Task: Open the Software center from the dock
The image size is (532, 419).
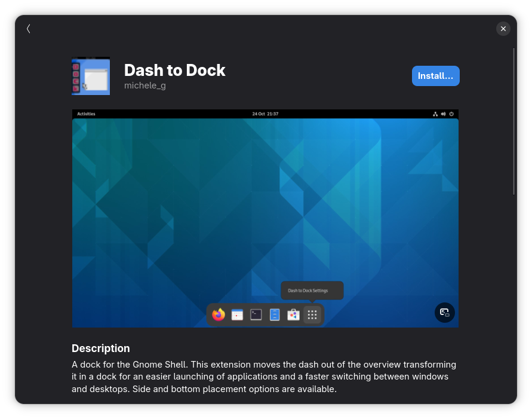Action: point(293,314)
